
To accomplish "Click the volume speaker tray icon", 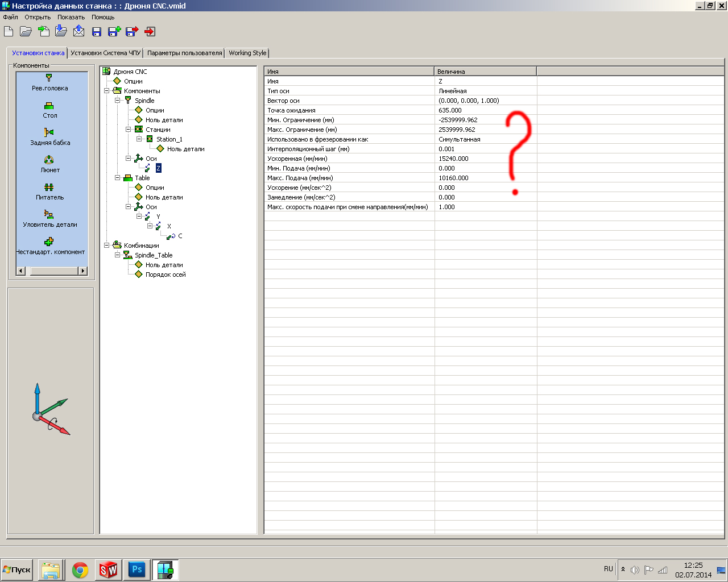I will tap(635, 569).
